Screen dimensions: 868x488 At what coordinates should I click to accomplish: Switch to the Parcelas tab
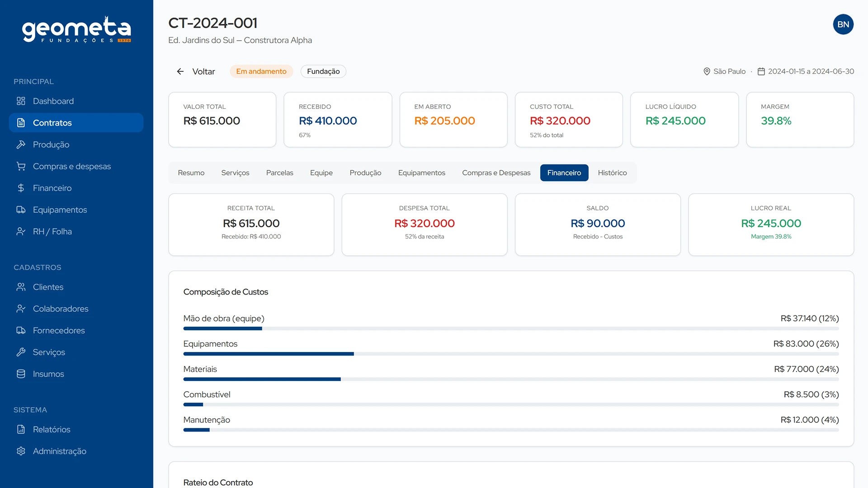(x=279, y=173)
